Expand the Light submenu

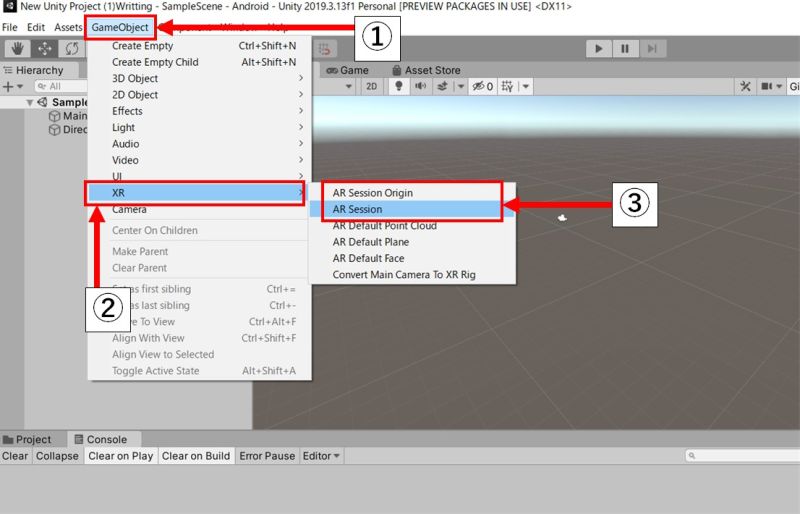coord(199,127)
